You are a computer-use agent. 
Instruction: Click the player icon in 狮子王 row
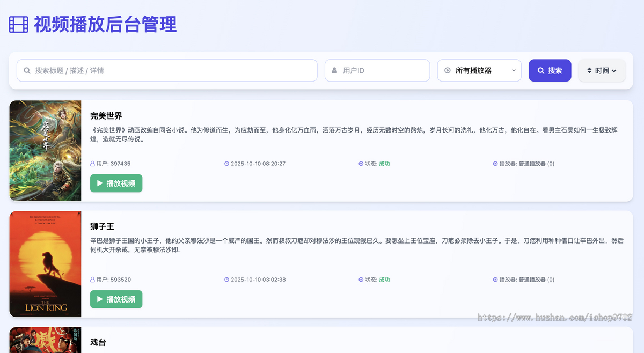[495, 280]
